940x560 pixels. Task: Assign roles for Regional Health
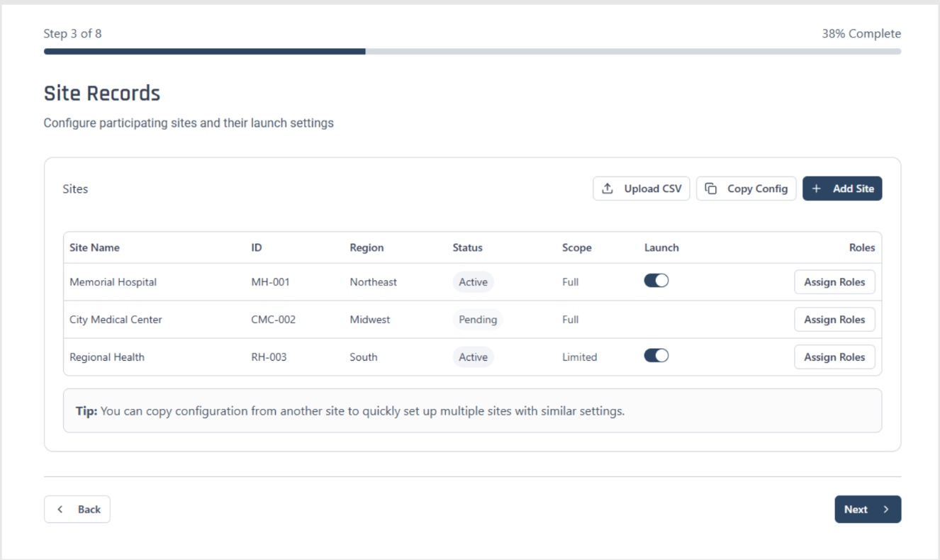[834, 357]
